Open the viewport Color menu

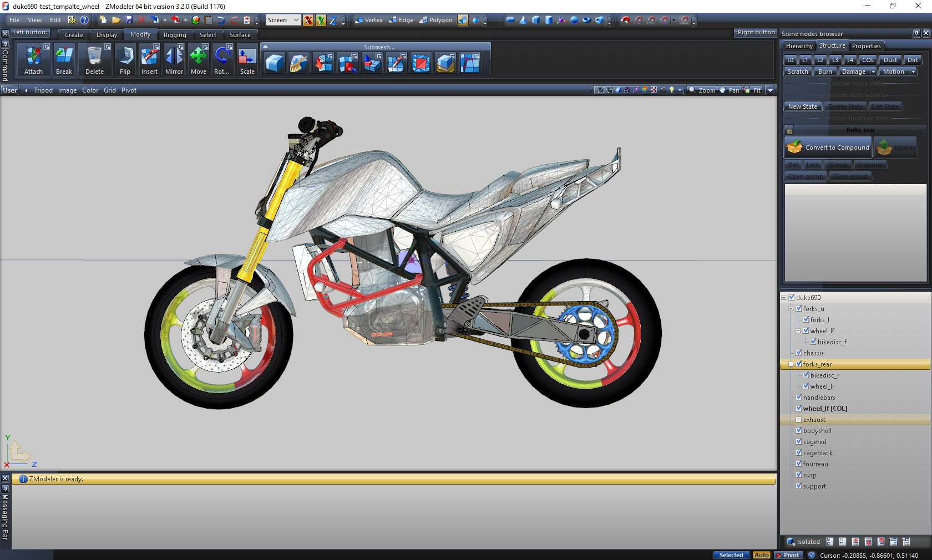coord(90,90)
